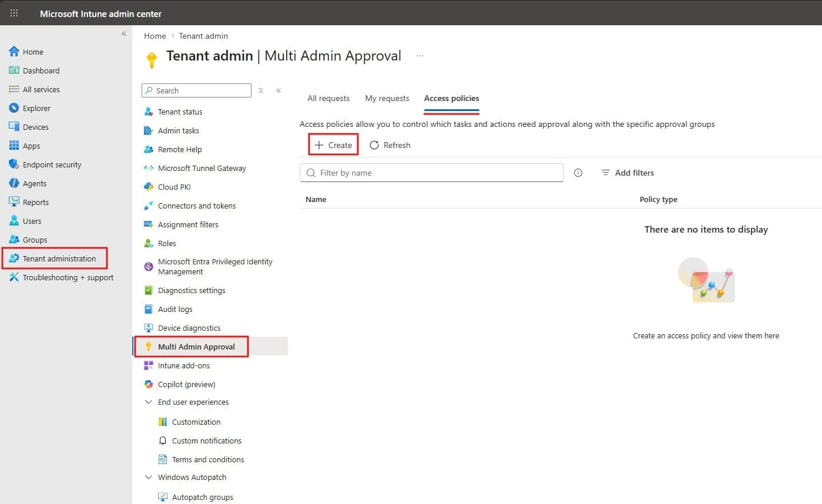This screenshot has width=822, height=504.
Task: Open Endpoint security shield item
Action: tap(45, 164)
